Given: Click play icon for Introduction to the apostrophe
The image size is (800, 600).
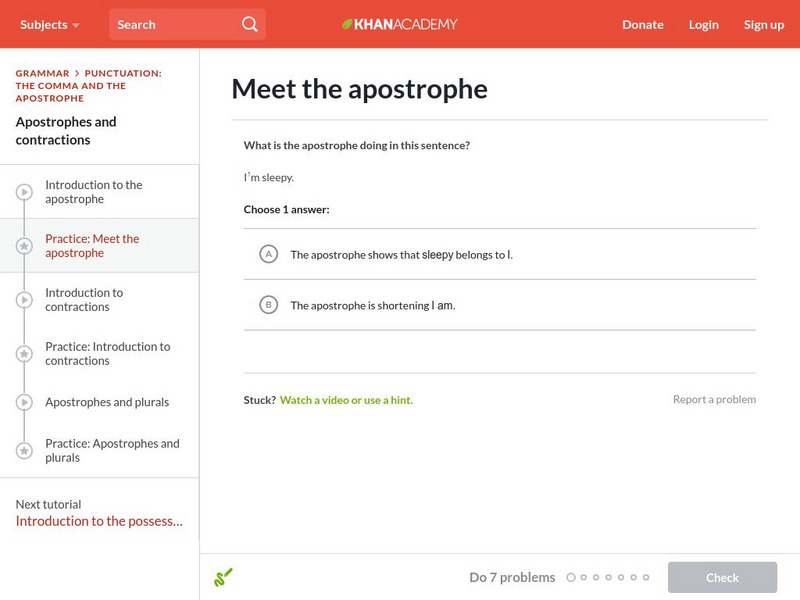Looking at the screenshot, I should 24,192.
